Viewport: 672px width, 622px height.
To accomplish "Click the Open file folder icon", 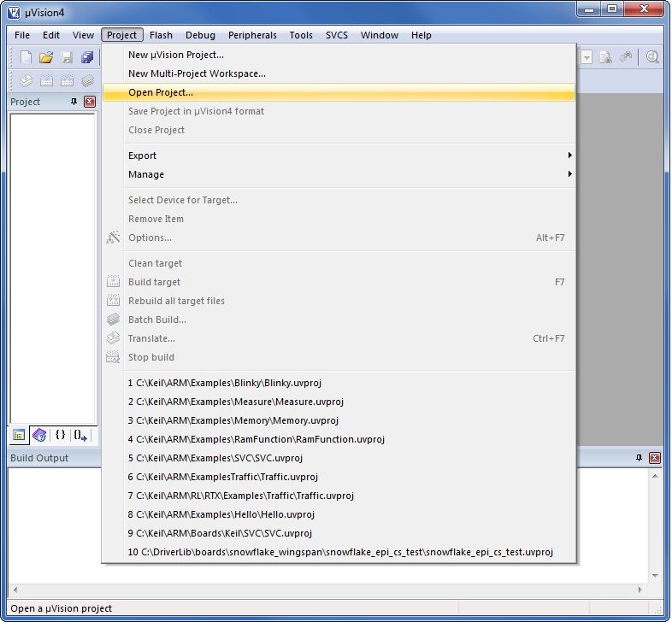I will pyautogui.click(x=46, y=57).
